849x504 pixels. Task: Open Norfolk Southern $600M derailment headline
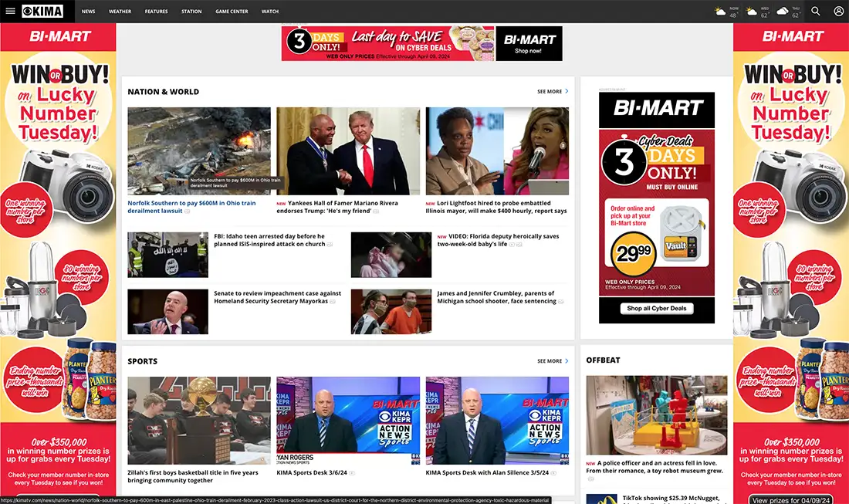191,207
